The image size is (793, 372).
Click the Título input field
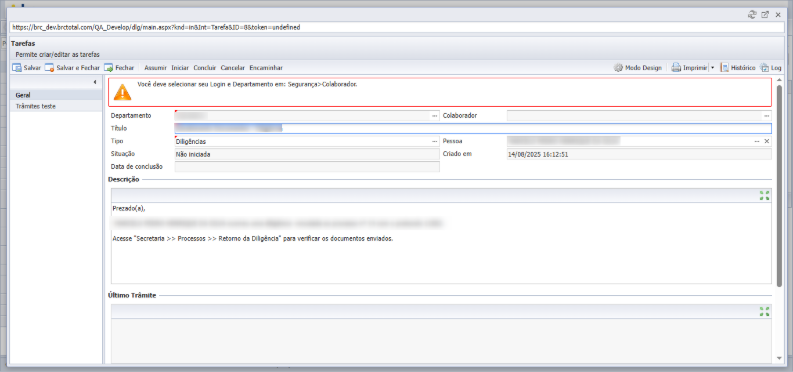tap(473, 128)
